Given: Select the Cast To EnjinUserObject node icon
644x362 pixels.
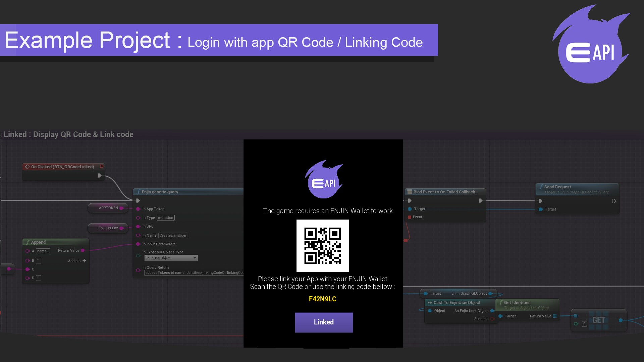Looking at the screenshot, I should [430, 302].
